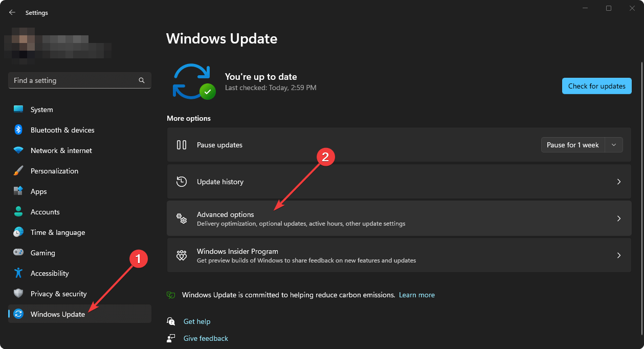Image resolution: width=644 pixels, height=349 pixels.
Task: Click the pixelated user profile area
Action: pyautogui.click(x=57, y=46)
